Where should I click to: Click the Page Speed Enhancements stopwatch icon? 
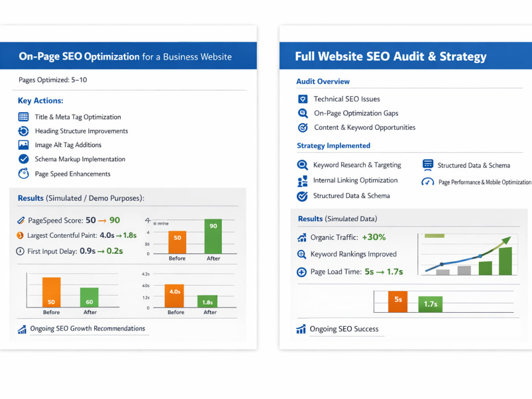tap(23, 173)
